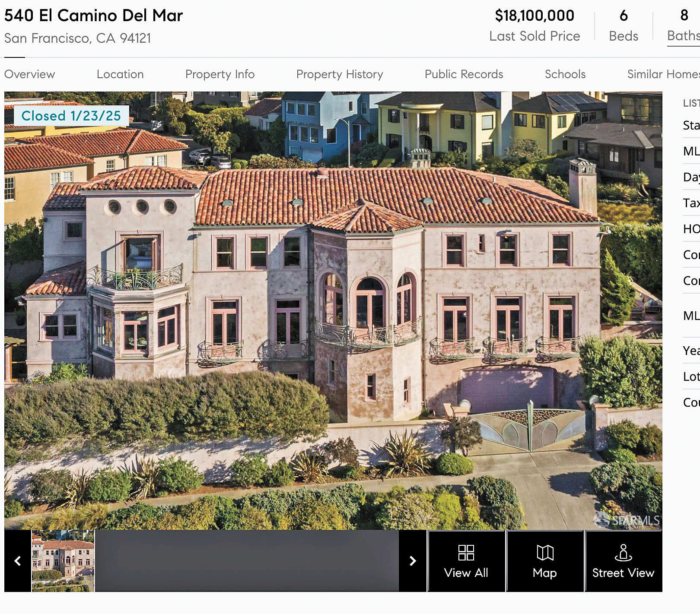The width and height of the screenshot is (700, 614).
Task: Open the Public Records tab
Action: point(464,74)
